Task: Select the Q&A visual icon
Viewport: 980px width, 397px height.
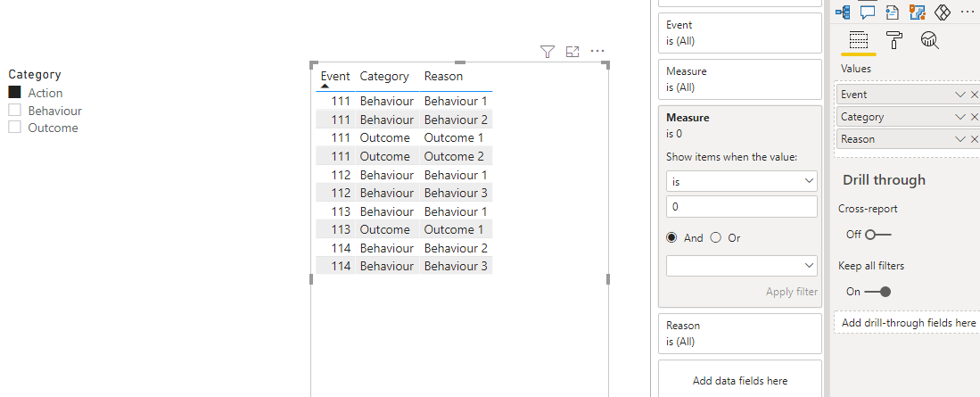Action: (x=867, y=12)
